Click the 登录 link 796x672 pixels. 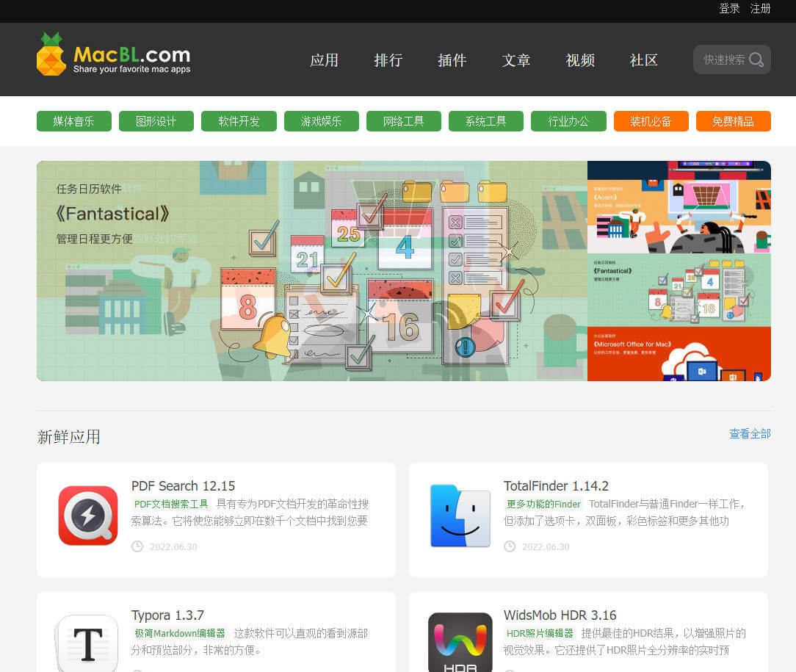click(x=729, y=9)
